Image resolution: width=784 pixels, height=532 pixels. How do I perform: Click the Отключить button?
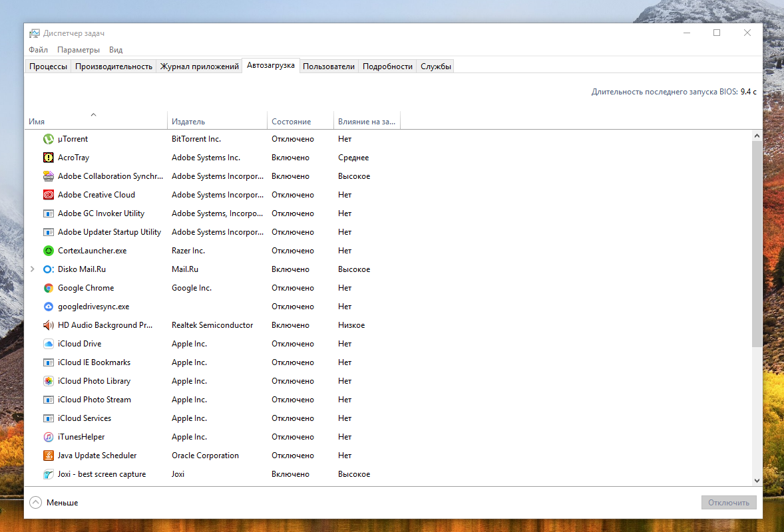click(729, 503)
